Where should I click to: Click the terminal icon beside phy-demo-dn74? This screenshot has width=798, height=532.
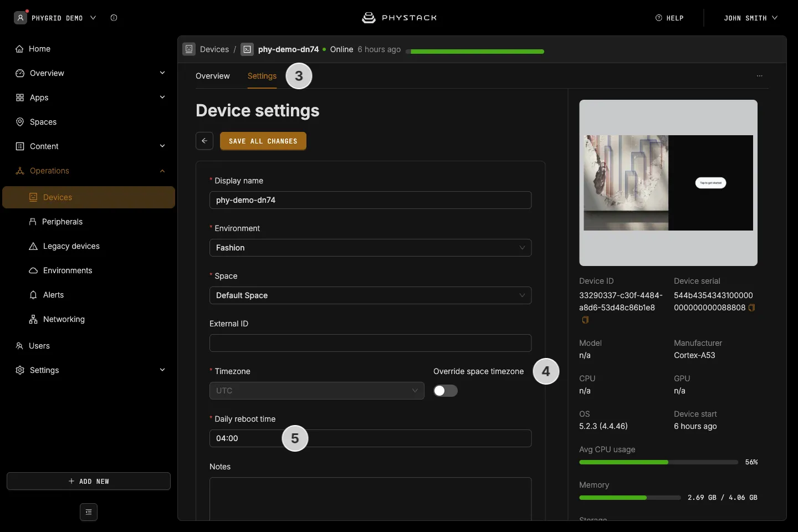click(x=247, y=49)
